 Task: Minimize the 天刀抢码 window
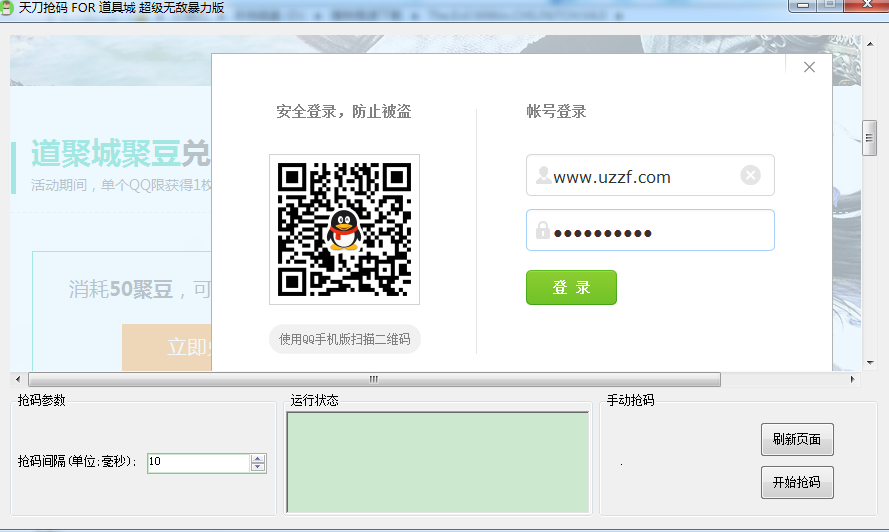[803, 5]
